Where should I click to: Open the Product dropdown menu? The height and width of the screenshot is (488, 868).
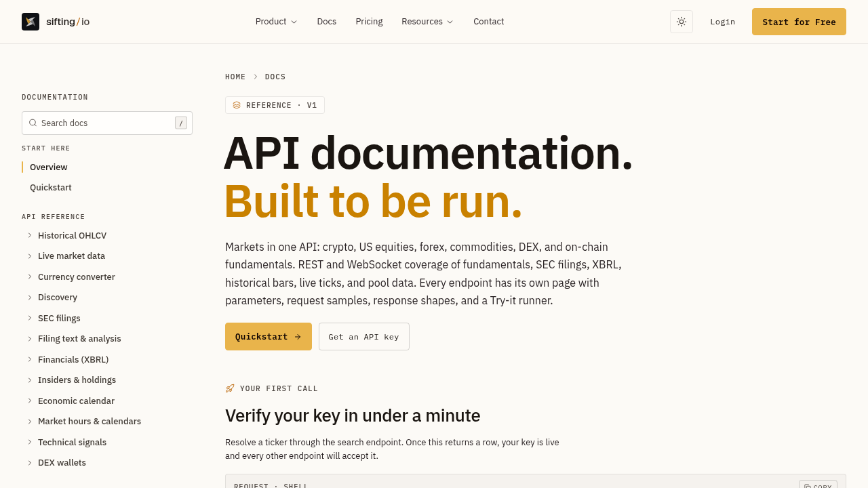click(276, 22)
